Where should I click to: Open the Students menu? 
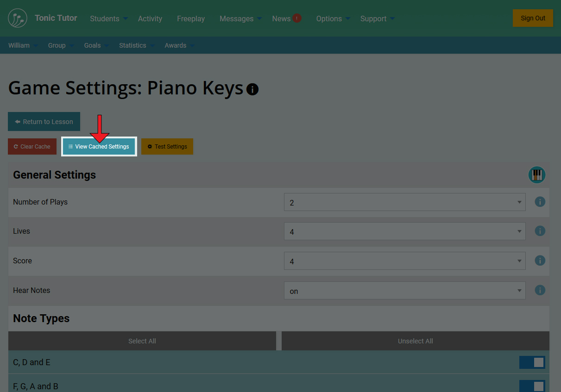pos(108,19)
